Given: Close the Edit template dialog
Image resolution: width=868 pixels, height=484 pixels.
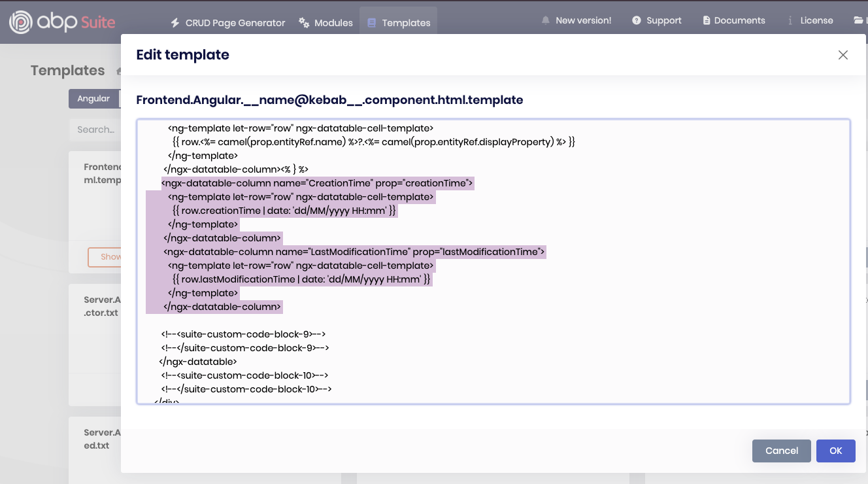Looking at the screenshot, I should [843, 55].
